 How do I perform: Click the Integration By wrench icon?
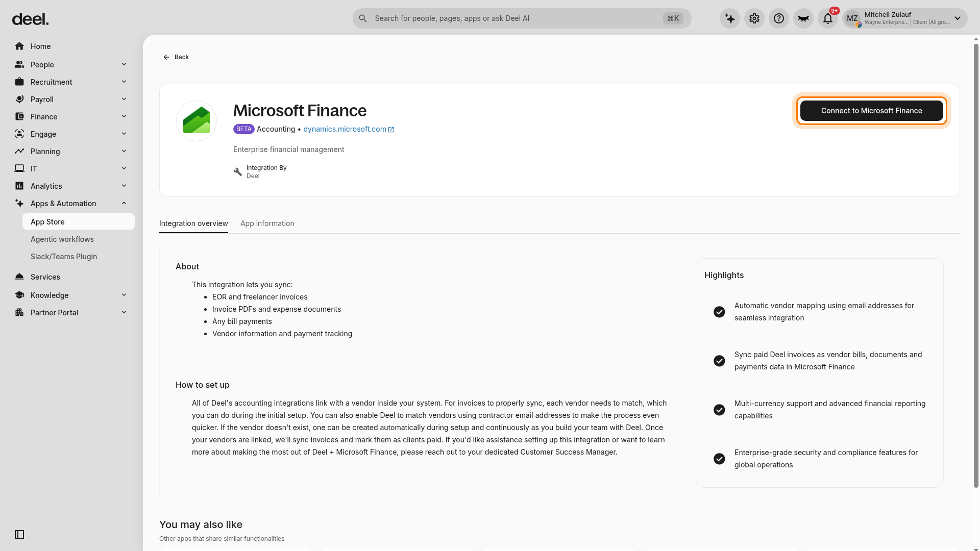(x=238, y=172)
